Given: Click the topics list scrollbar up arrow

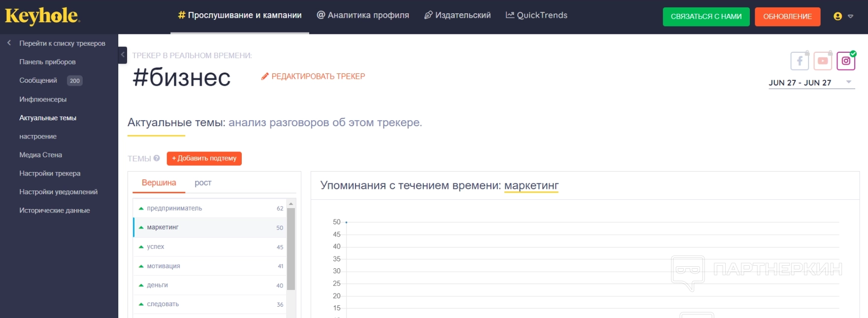Looking at the screenshot, I should 291,204.
